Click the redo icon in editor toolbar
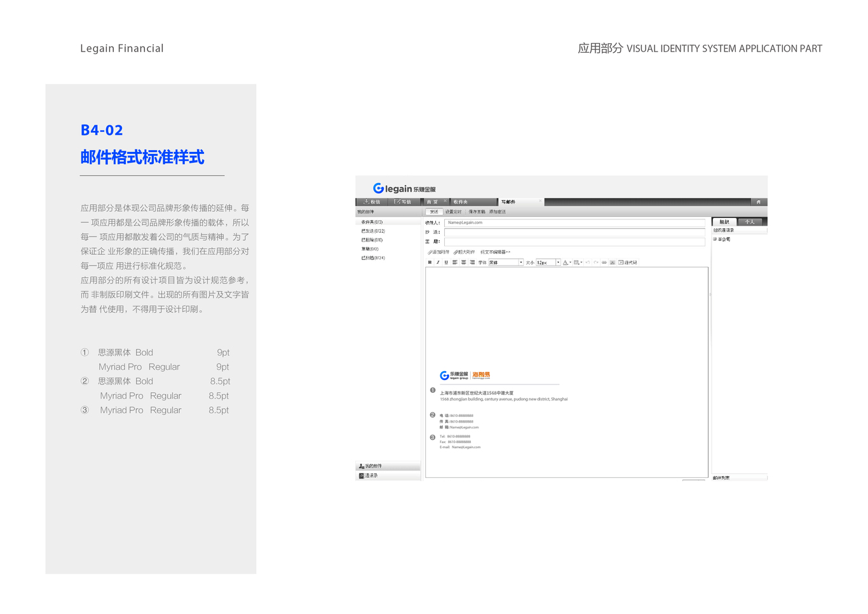This screenshot has height=614, width=868. (596, 263)
